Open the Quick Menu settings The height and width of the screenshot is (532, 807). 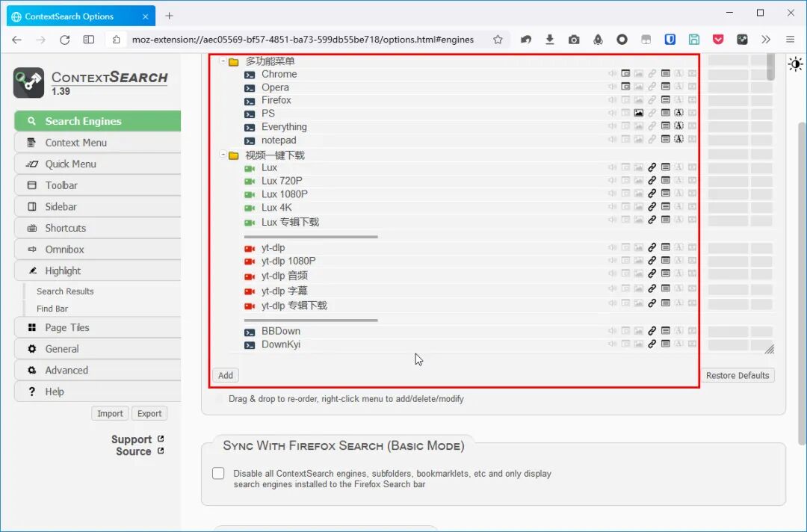point(98,164)
